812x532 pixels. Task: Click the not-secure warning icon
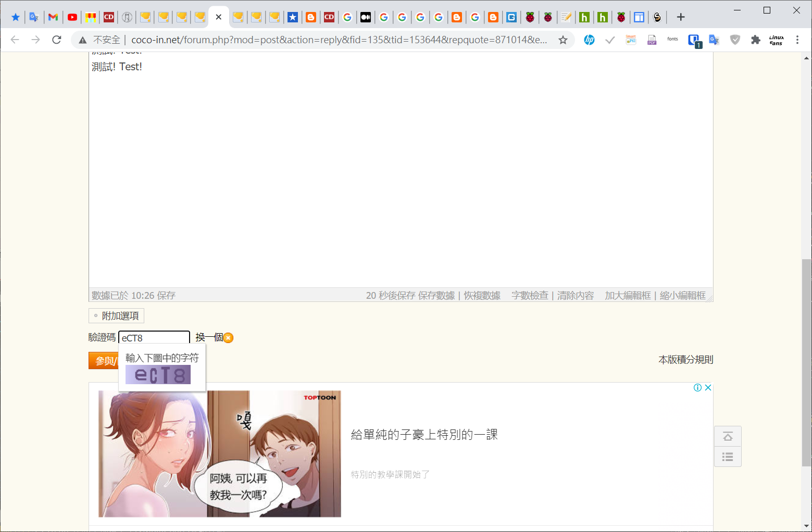(x=83, y=40)
